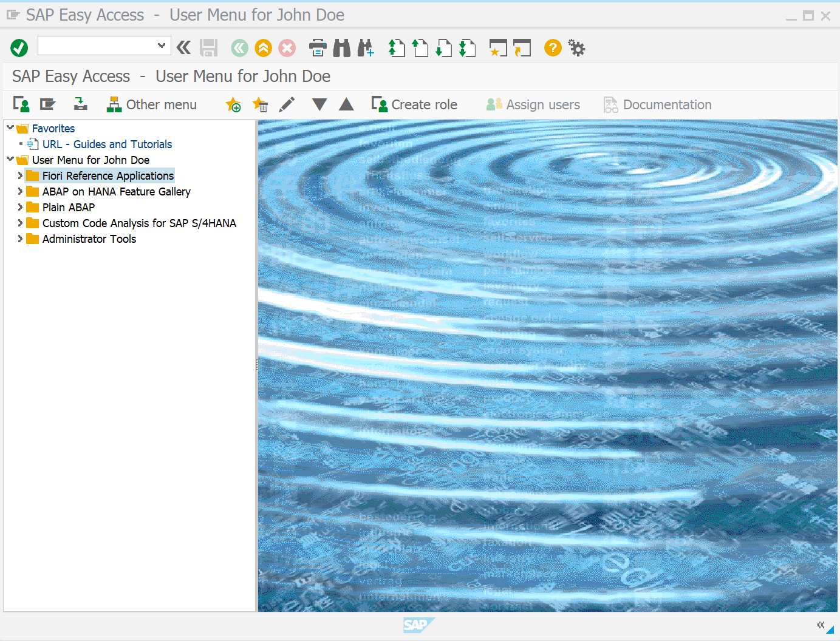
Task: Click the Change Favorites pencil icon
Action: coord(287,104)
